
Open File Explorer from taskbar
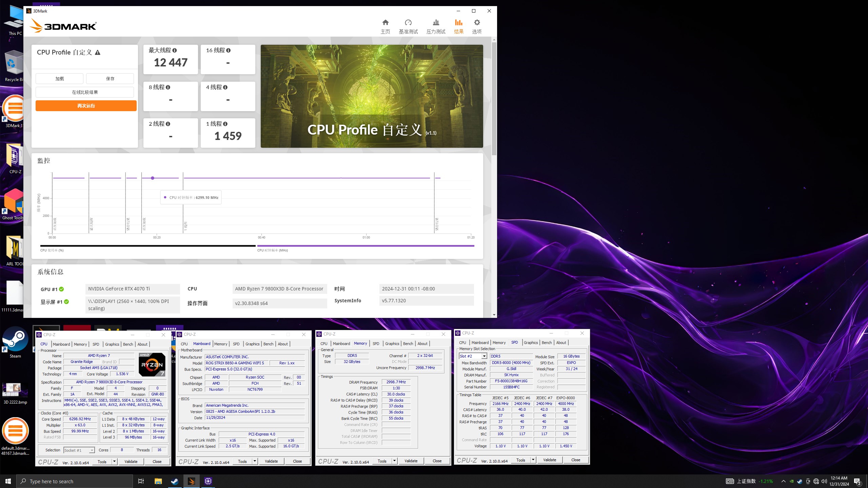158,481
